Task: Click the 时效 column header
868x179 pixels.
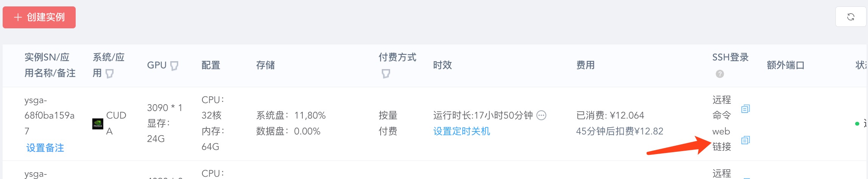Action: pyautogui.click(x=442, y=65)
